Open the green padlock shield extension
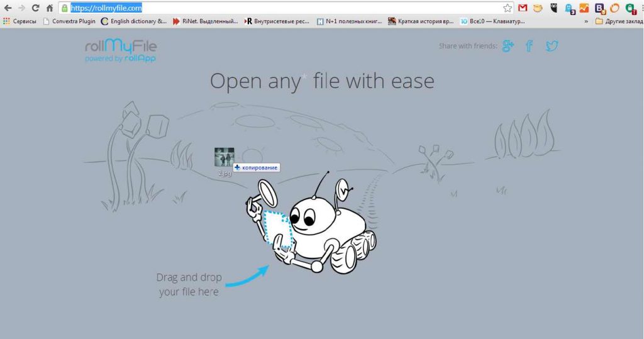The height and width of the screenshot is (339, 644). click(x=630, y=8)
